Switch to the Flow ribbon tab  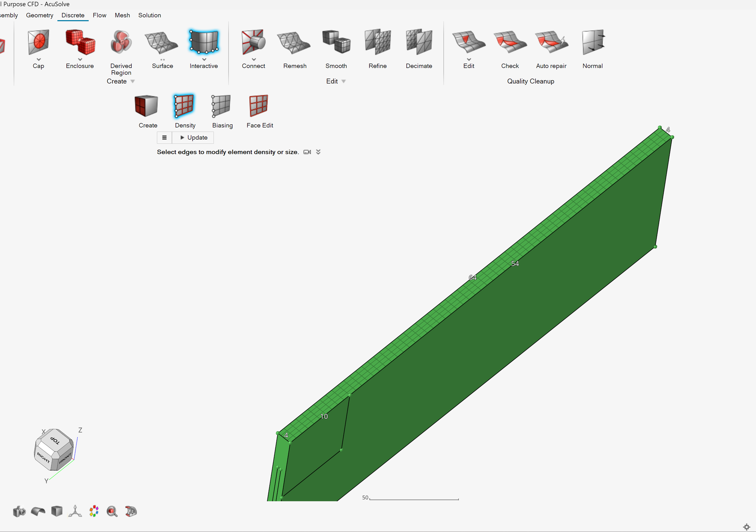pyautogui.click(x=100, y=15)
